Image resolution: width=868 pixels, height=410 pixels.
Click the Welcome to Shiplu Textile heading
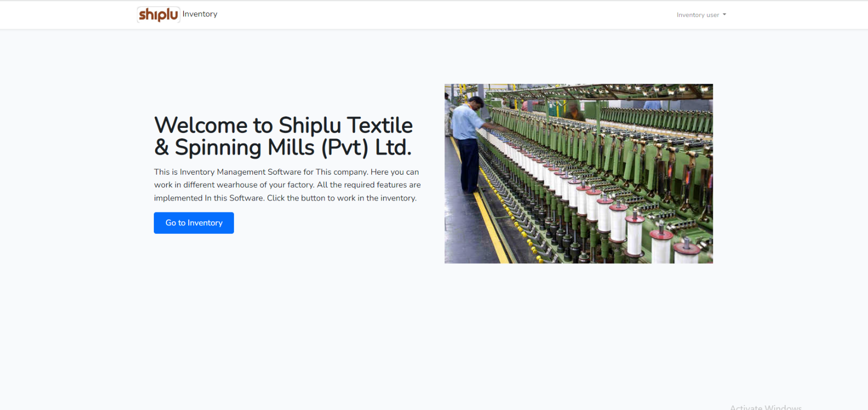[284, 136]
